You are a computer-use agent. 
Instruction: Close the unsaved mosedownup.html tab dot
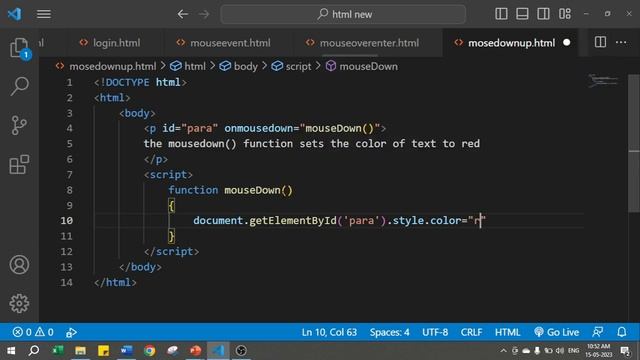click(x=567, y=42)
